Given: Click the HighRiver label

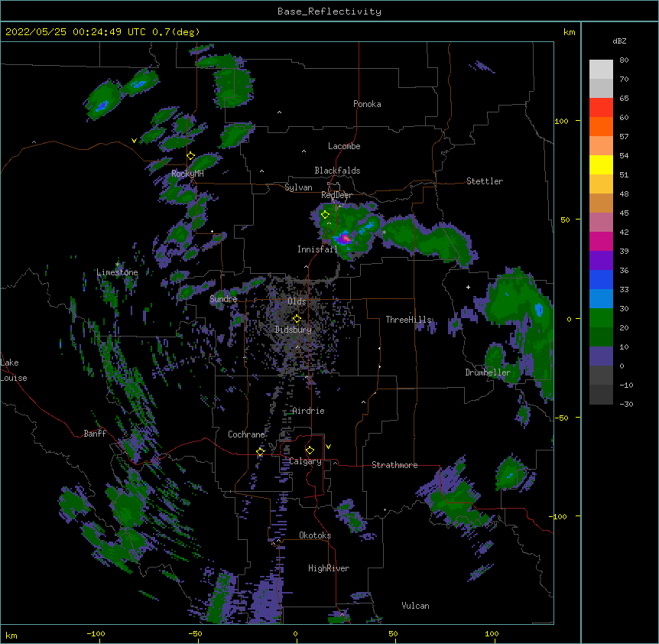Looking at the screenshot, I should pos(329,568).
